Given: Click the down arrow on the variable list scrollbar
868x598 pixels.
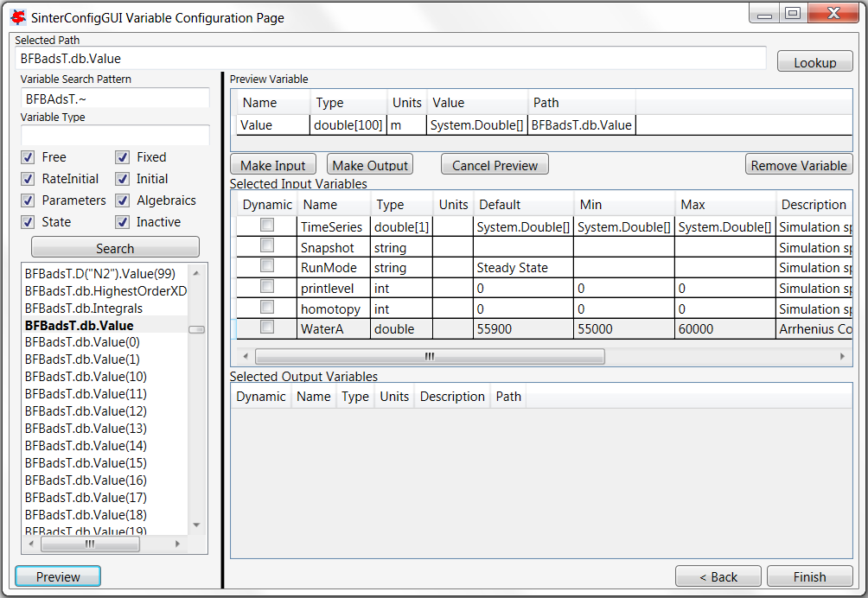Looking at the screenshot, I should point(197,525).
